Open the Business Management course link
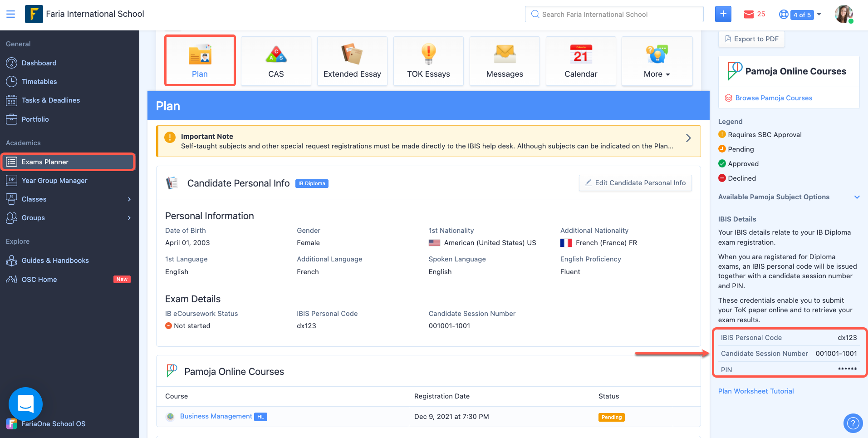Viewport: 868px width, 438px height. coord(216,416)
